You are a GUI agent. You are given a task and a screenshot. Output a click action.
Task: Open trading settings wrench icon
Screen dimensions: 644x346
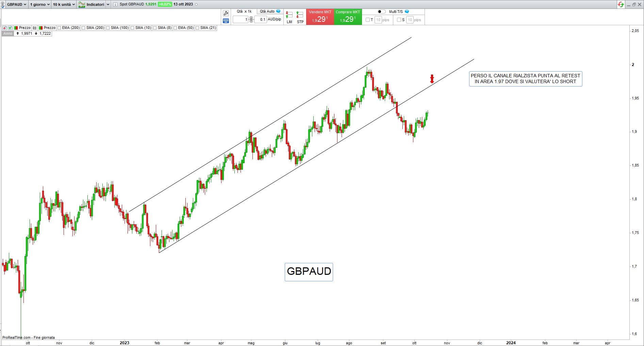226,13
